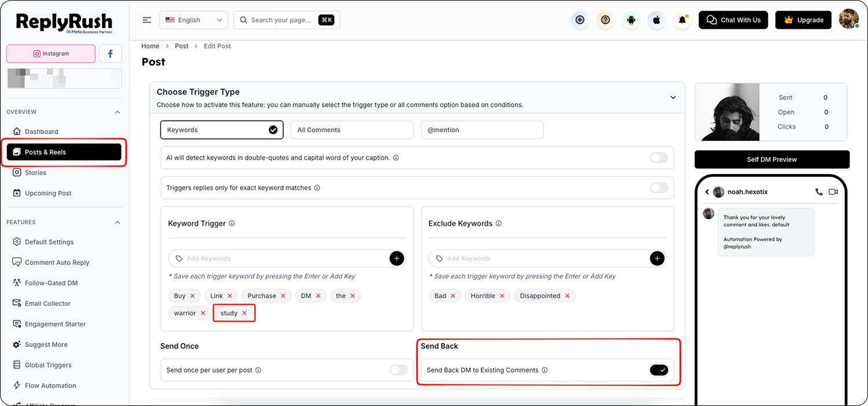Remove the Purchase keyword tag

[x=283, y=296]
